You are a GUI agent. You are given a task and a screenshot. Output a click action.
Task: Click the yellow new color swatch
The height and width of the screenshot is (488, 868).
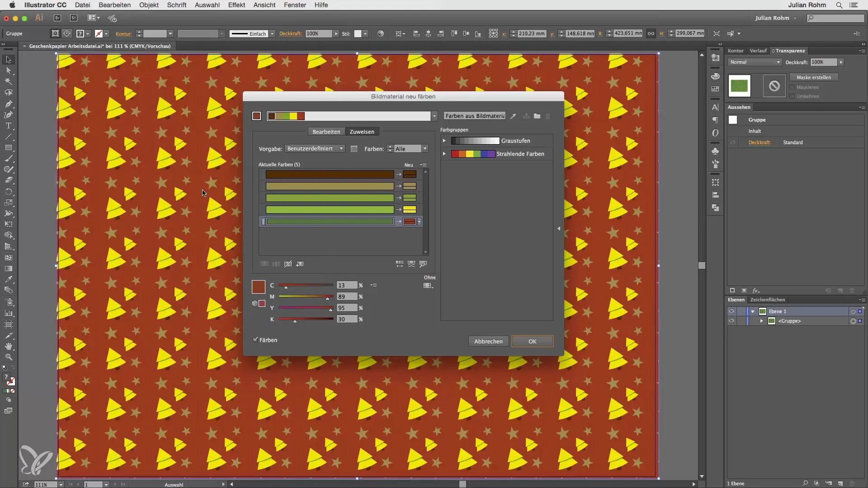(x=410, y=209)
